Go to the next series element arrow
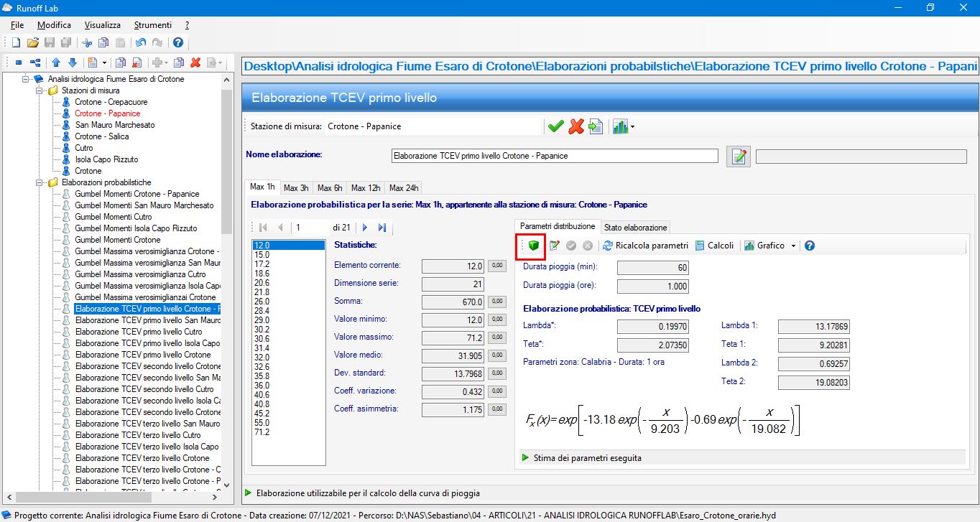The width and height of the screenshot is (980, 522). [365, 228]
